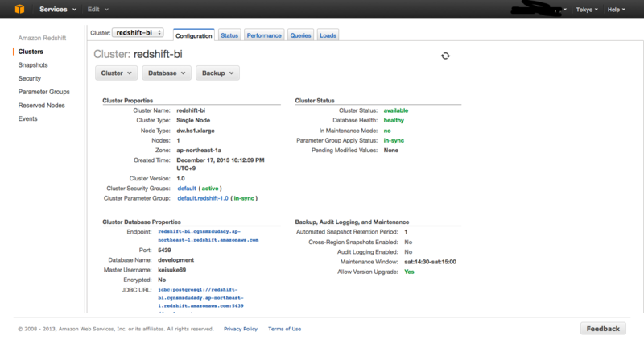Click the Cluster Type value Single Node
The width and height of the screenshot is (644, 340).
click(193, 120)
